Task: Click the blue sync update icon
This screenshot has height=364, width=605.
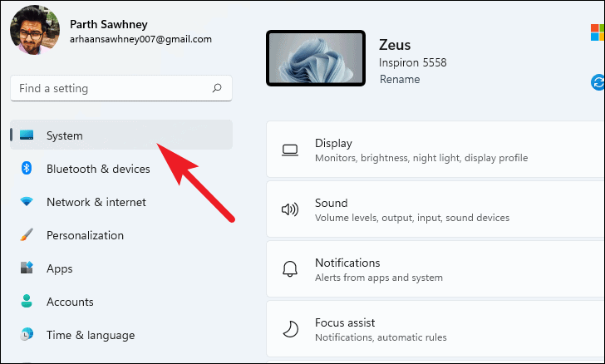Action: tap(598, 82)
